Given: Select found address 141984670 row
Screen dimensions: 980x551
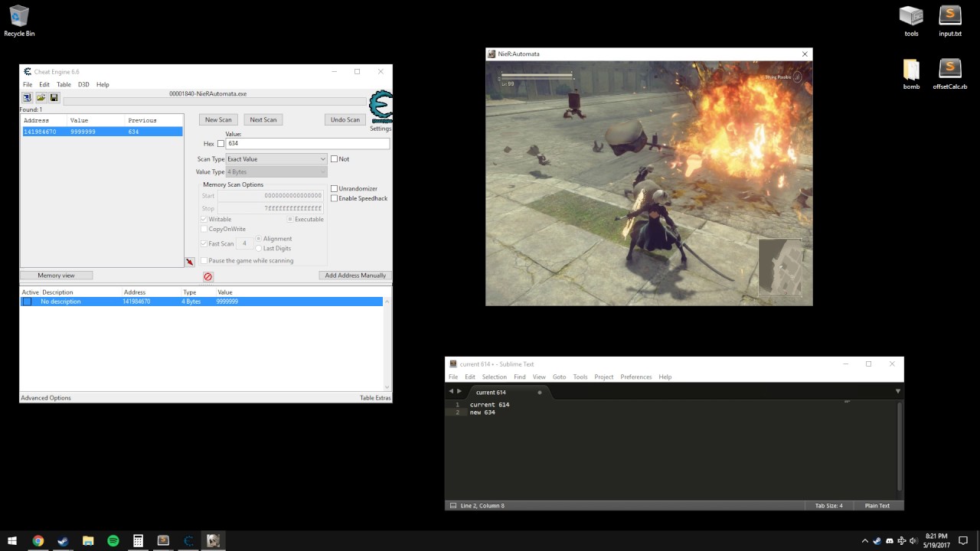Looking at the screenshot, I should [101, 132].
